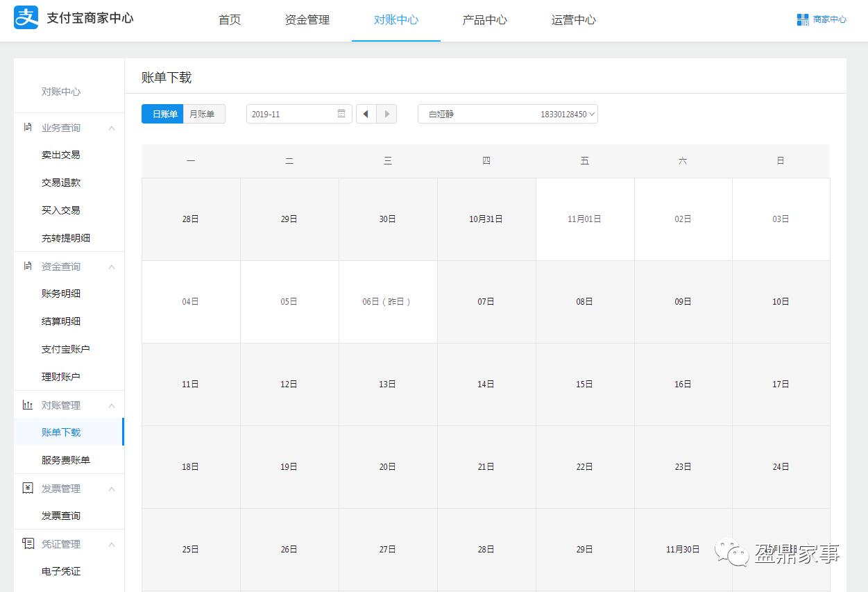Open the 白娅静 account dropdown
The width and height of the screenshot is (868, 592).
(x=507, y=114)
